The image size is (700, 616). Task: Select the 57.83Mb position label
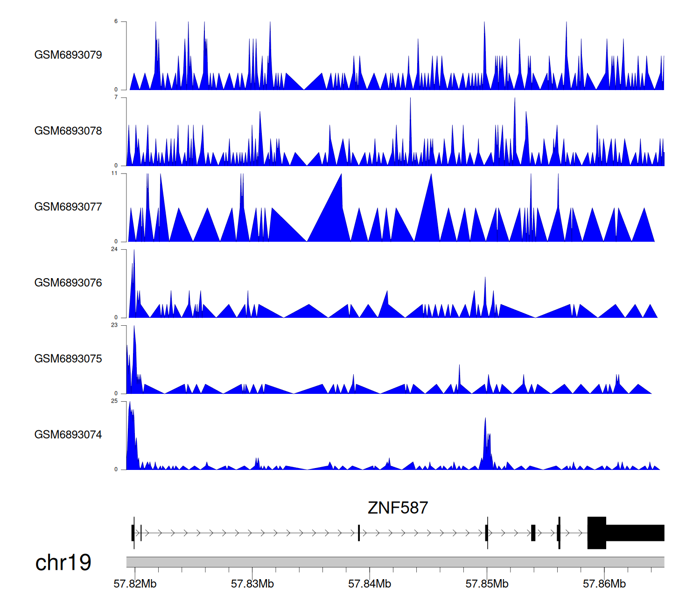252,584
